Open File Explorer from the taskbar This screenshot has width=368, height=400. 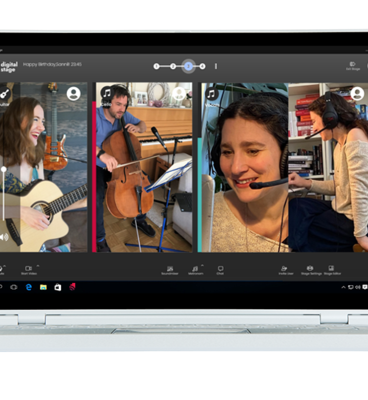click(x=43, y=287)
